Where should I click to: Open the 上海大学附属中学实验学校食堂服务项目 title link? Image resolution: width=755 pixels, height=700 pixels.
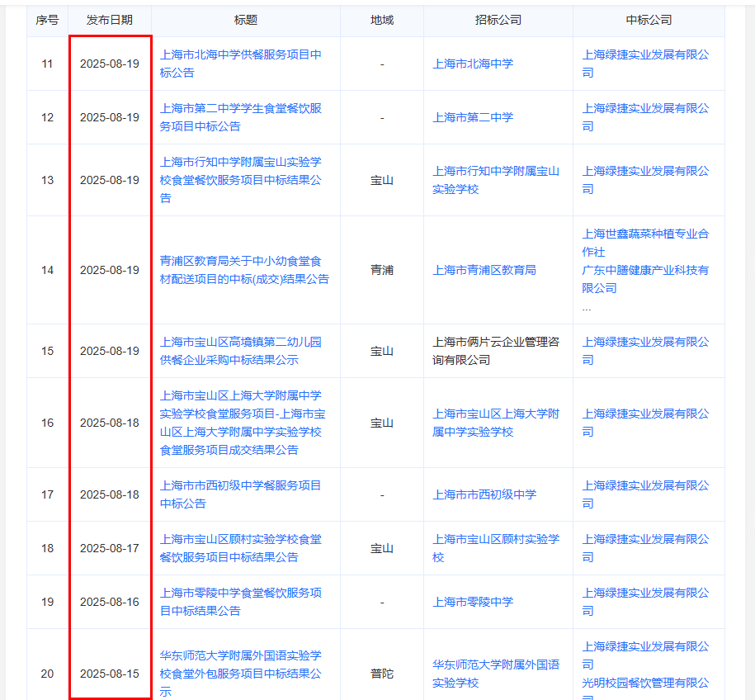point(243,423)
